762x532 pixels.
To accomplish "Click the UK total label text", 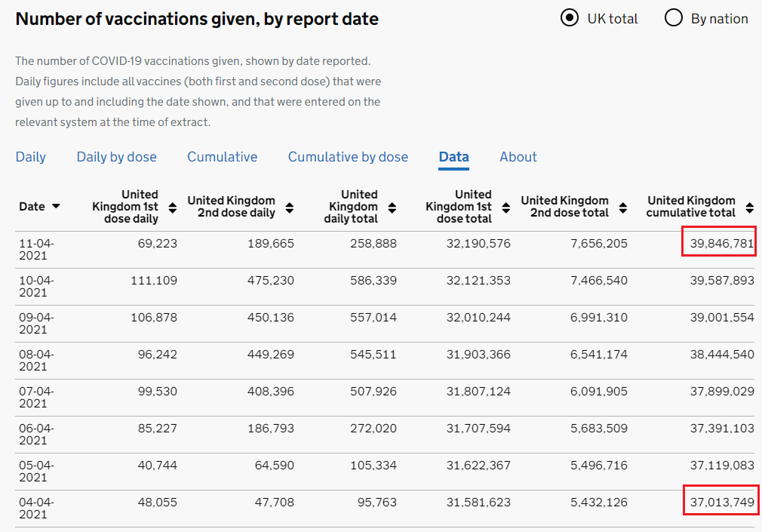I will click(x=613, y=19).
